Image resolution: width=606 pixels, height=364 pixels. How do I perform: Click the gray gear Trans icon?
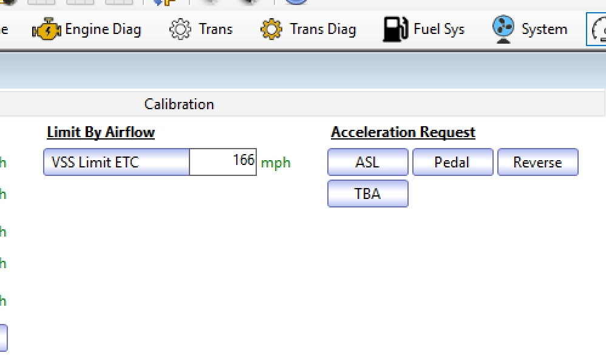point(180,29)
